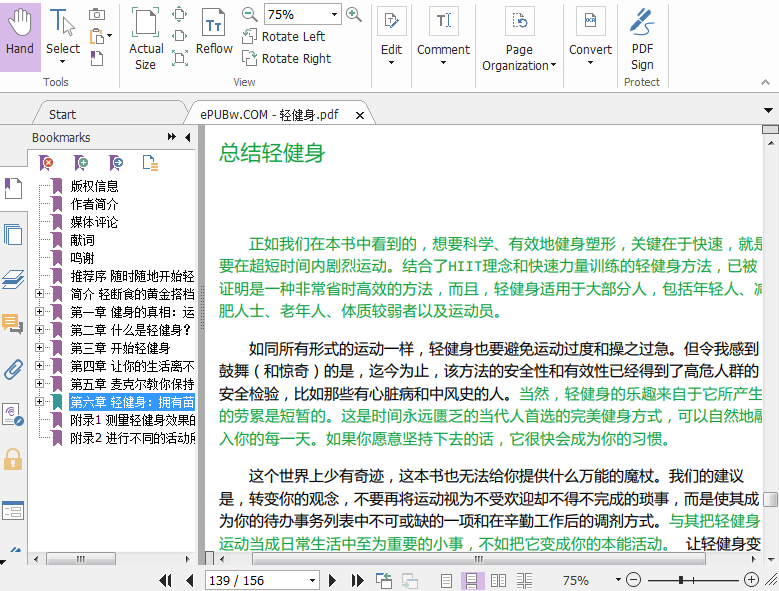Screen dimensions: 779x591
Task: Open the Attachments panel paperclip icon
Action: [x=13, y=369]
